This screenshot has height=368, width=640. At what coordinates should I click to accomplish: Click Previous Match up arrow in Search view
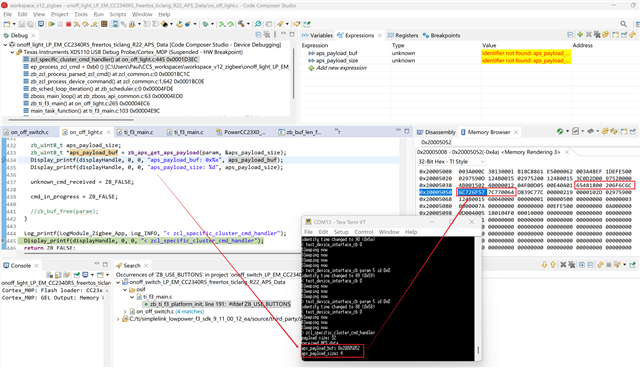coord(553,265)
